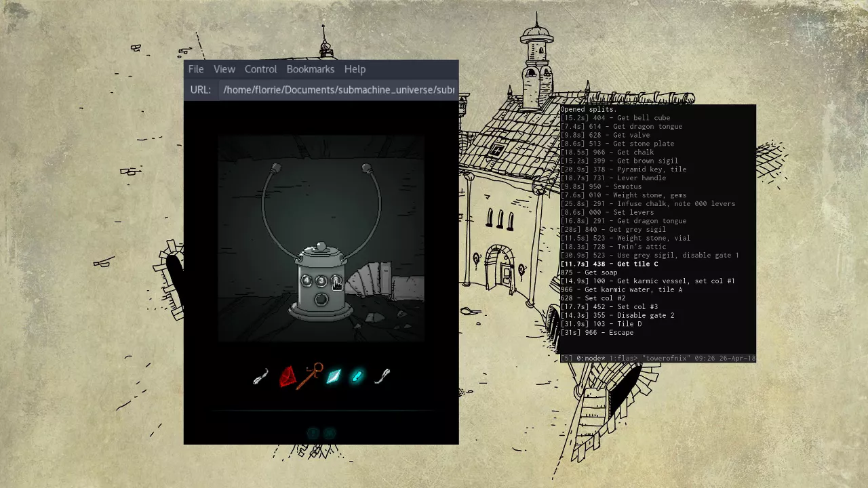The image size is (868, 488).
Task: Select the '452 - Set col #3' split line
Action: 609,307
